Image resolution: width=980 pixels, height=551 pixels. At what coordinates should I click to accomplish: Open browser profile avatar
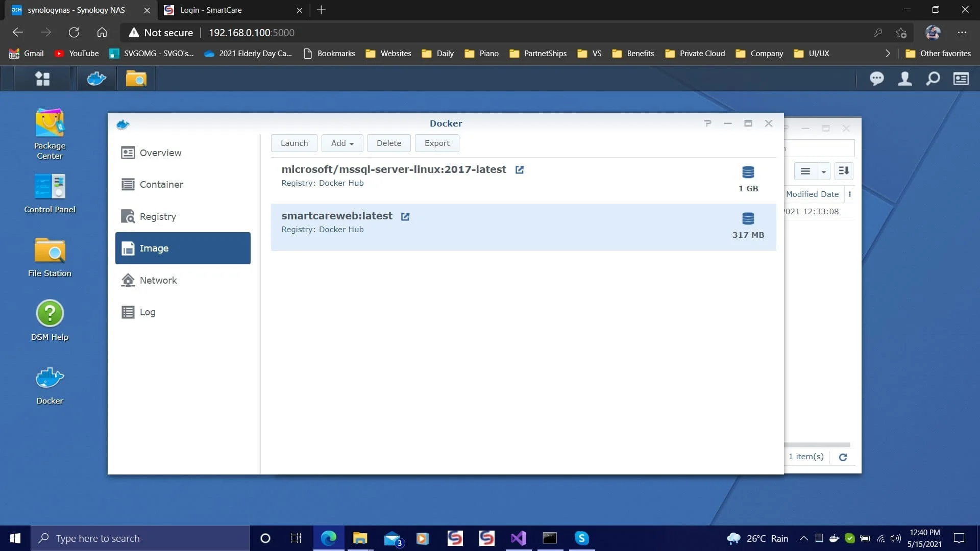click(933, 33)
